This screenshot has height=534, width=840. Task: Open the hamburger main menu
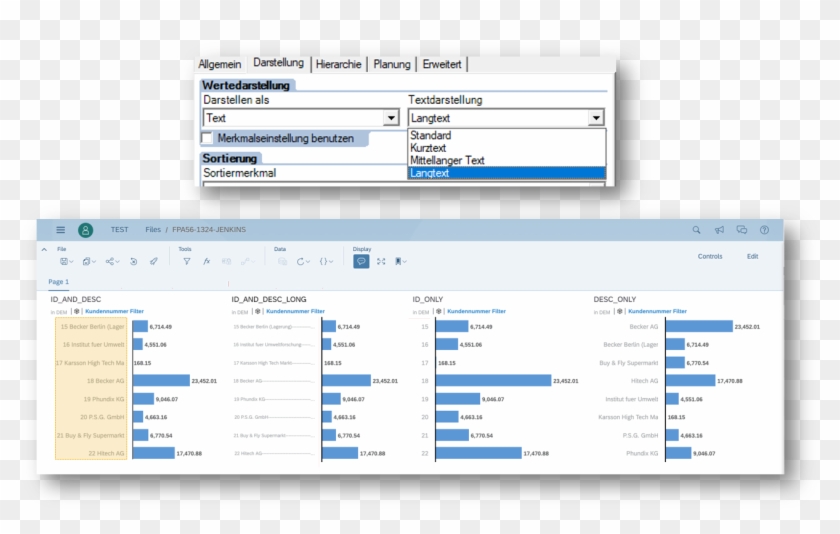pos(60,230)
